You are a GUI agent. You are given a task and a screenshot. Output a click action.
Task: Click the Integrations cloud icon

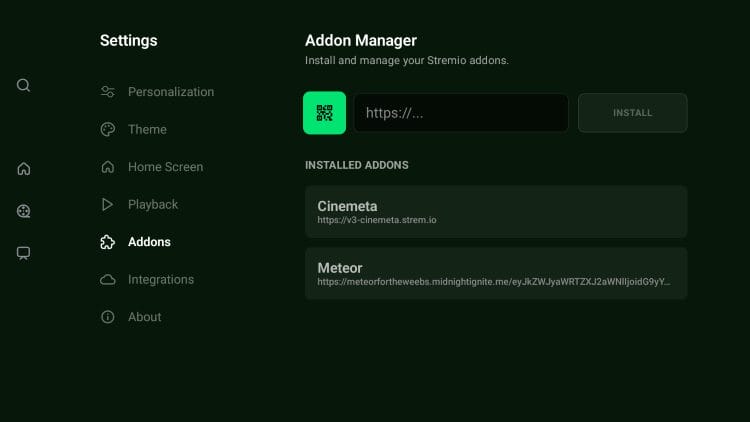[x=108, y=279]
